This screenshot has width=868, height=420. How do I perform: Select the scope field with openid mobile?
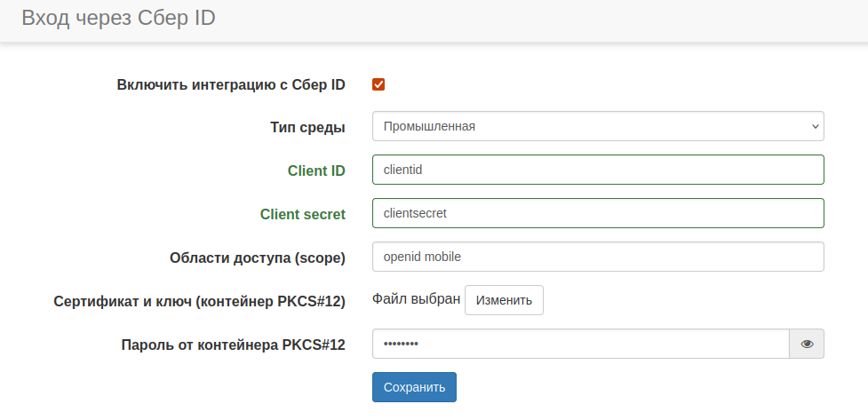pyautogui.click(x=597, y=257)
